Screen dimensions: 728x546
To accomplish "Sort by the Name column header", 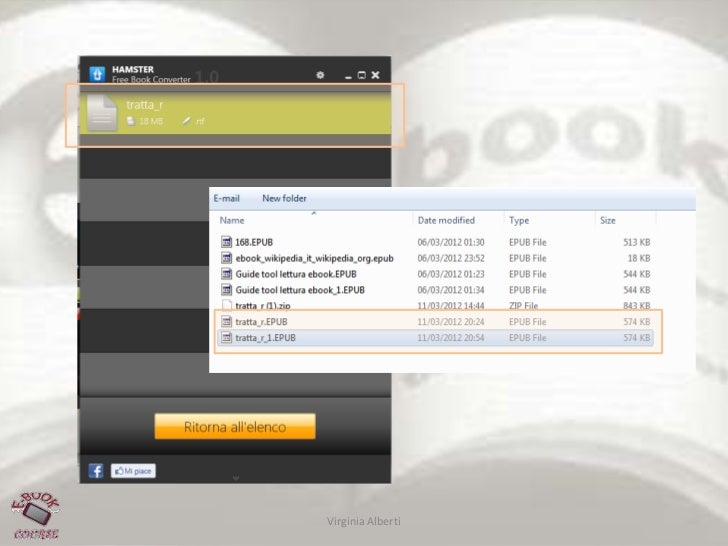I will click(x=232, y=220).
